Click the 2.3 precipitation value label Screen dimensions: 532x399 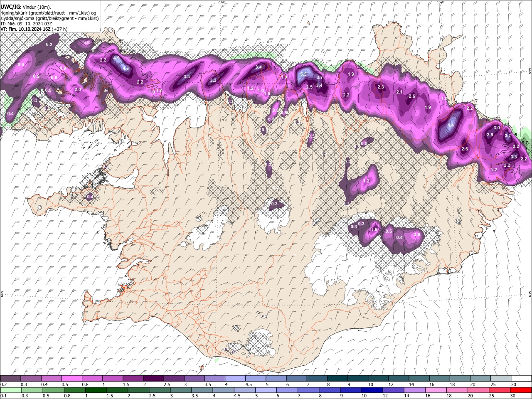click(x=381, y=87)
